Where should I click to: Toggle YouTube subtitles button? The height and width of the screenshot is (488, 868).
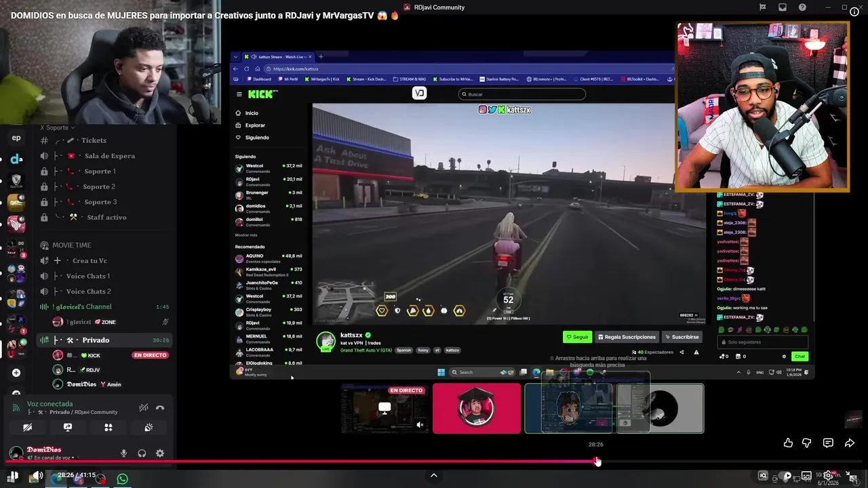806,476
